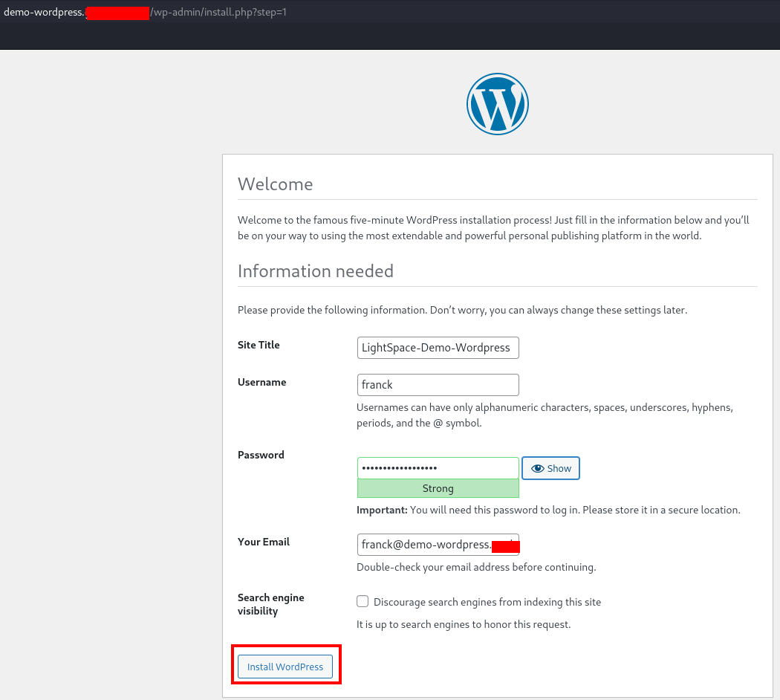Click 'It is up to search engines' note
780x700 pixels.
(463, 624)
